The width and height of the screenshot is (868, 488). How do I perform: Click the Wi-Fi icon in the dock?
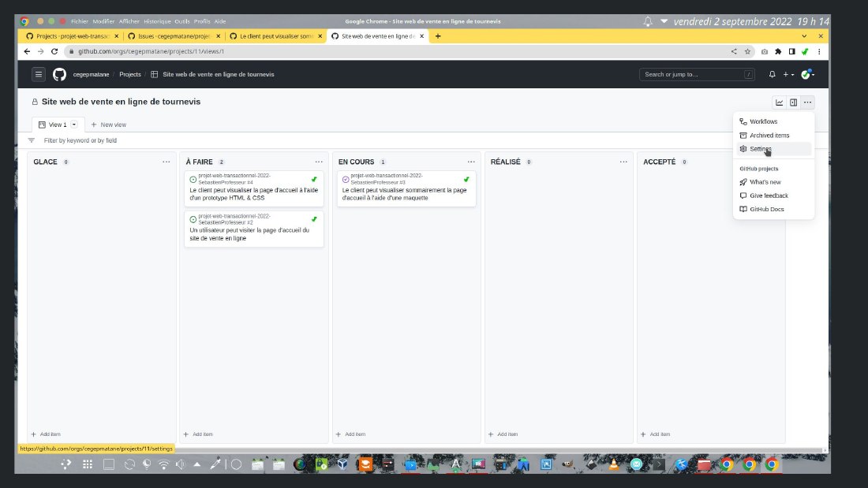(163, 464)
